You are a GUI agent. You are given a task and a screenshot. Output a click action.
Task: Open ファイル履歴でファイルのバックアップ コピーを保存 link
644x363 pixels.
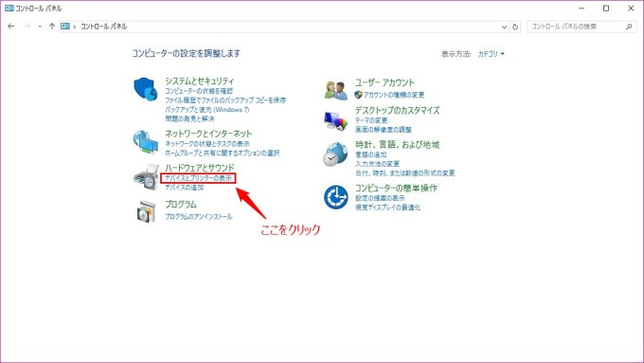(225, 100)
